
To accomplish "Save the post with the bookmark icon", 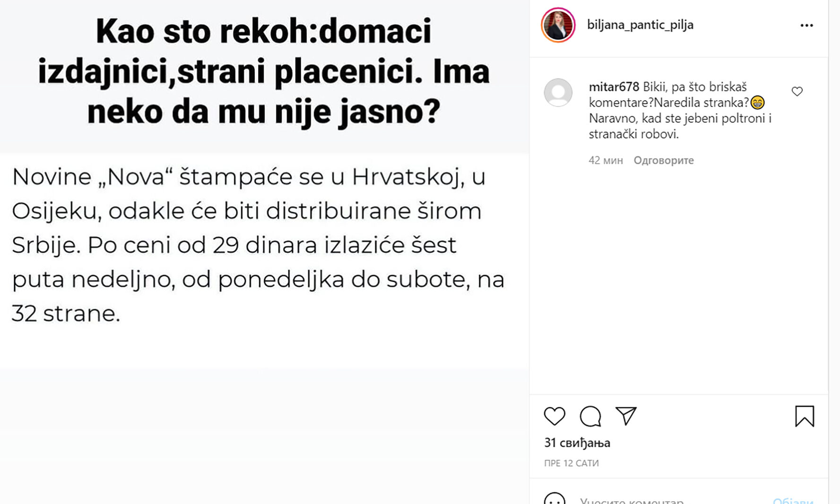I will click(804, 416).
